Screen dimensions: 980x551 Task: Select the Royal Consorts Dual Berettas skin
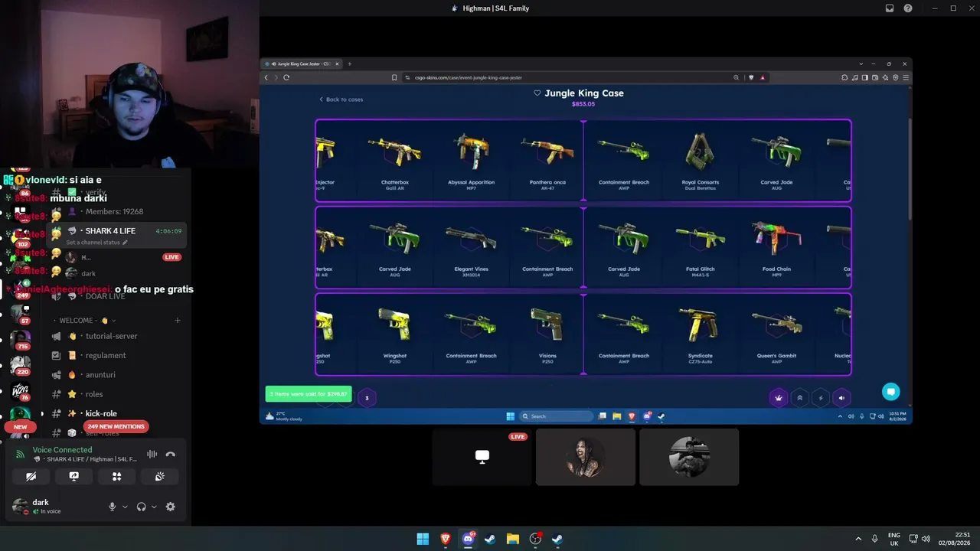coord(700,160)
